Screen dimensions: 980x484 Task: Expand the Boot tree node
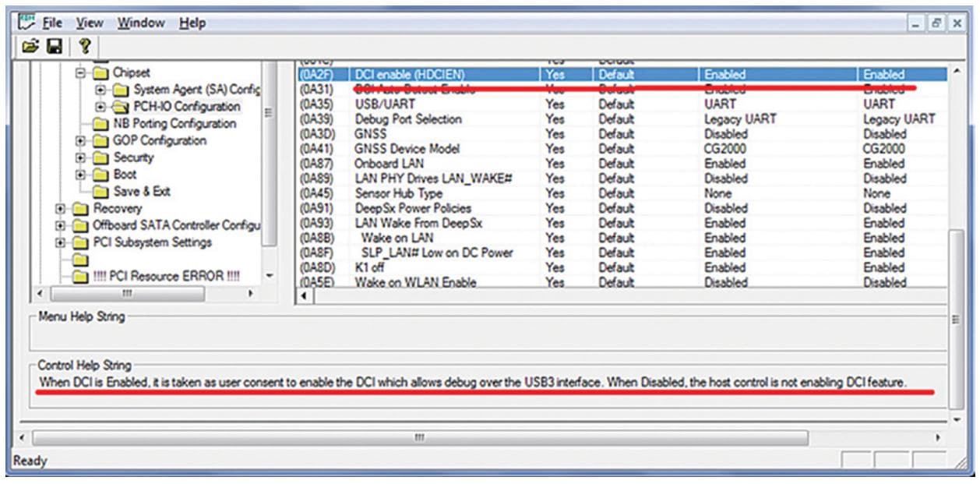pos(80,175)
